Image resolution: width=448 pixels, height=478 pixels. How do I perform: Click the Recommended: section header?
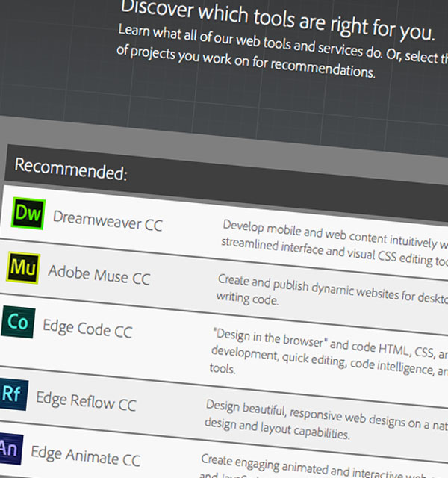[71, 169]
